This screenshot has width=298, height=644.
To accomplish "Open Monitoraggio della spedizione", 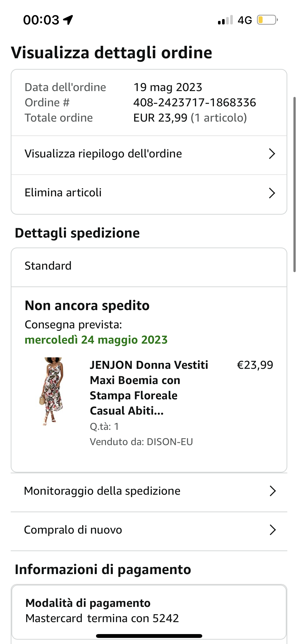I will [102, 491].
